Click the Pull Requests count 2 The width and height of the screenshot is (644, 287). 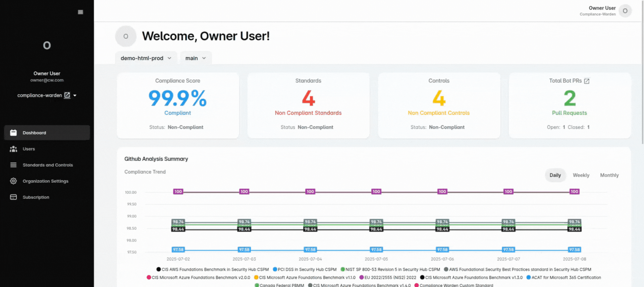(x=570, y=98)
